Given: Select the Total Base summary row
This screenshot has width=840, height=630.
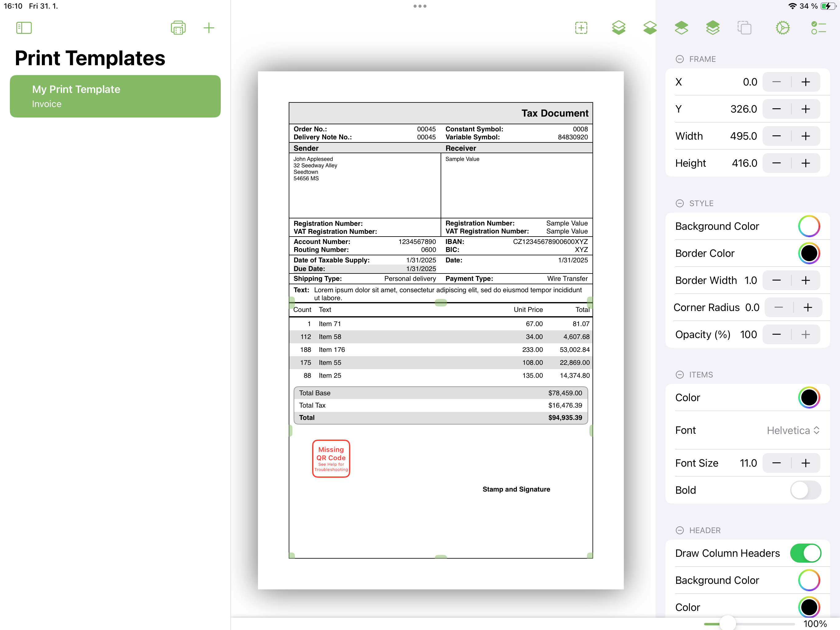Looking at the screenshot, I should coord(441,393).
